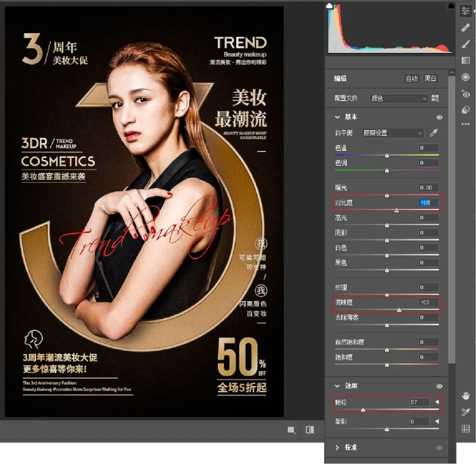Toggle visibility eye of 效果 panel
The width and height of the screenshot is (476, 464).
click(439, 386)
